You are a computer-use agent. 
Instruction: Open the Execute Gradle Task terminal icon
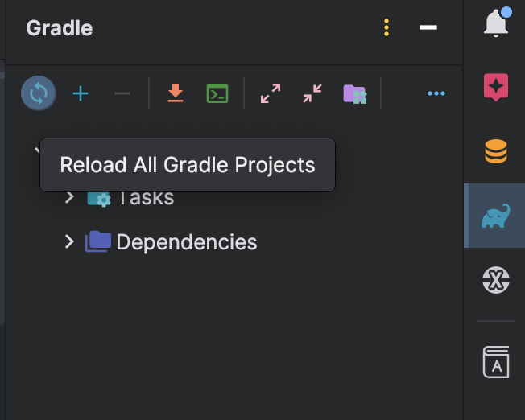click(217, 93)
